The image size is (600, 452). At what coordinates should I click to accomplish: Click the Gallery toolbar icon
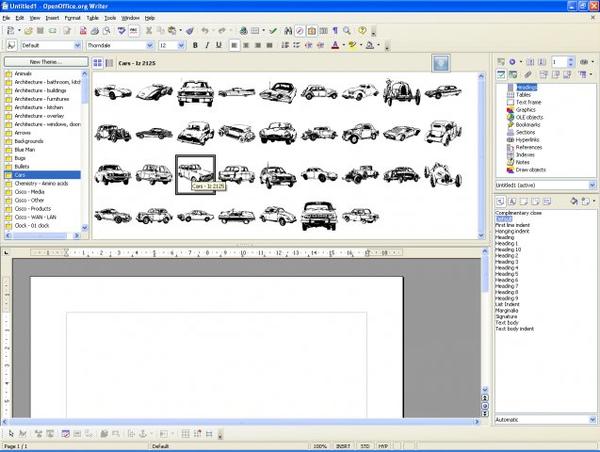(x=311, y=31)
